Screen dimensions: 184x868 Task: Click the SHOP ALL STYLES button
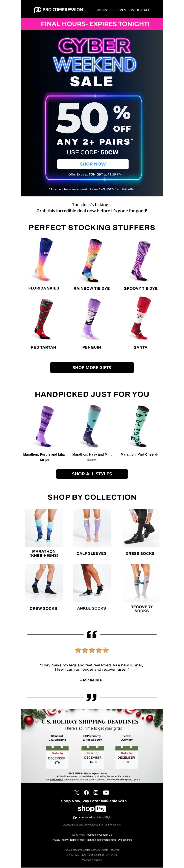coord(92,474)
